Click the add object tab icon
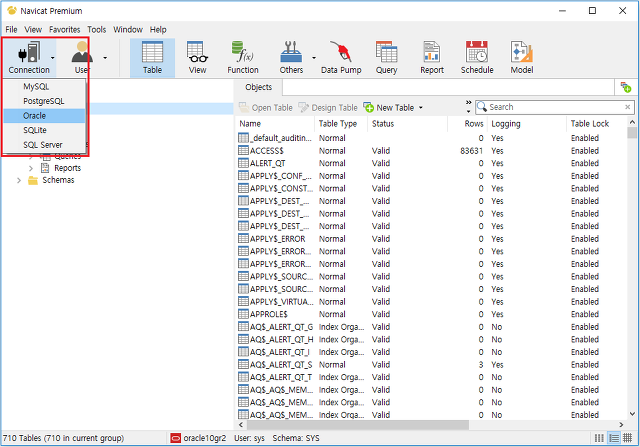640x447 pixels. 625,87
